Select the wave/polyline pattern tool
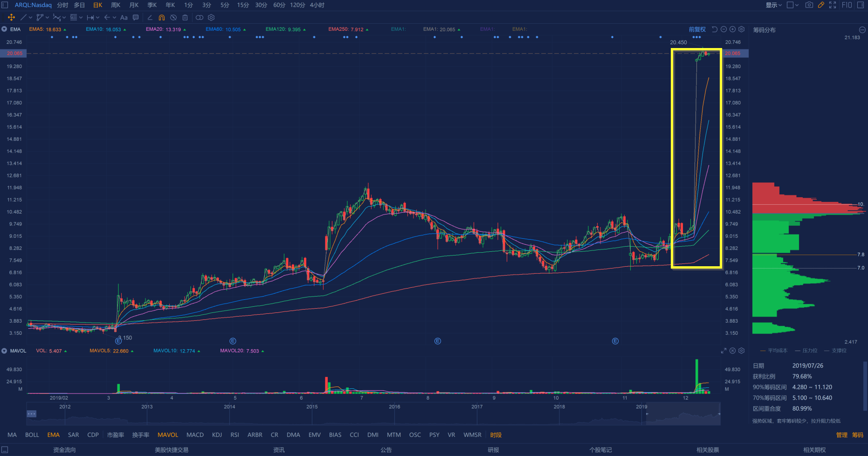 click(x=56, y=17)
